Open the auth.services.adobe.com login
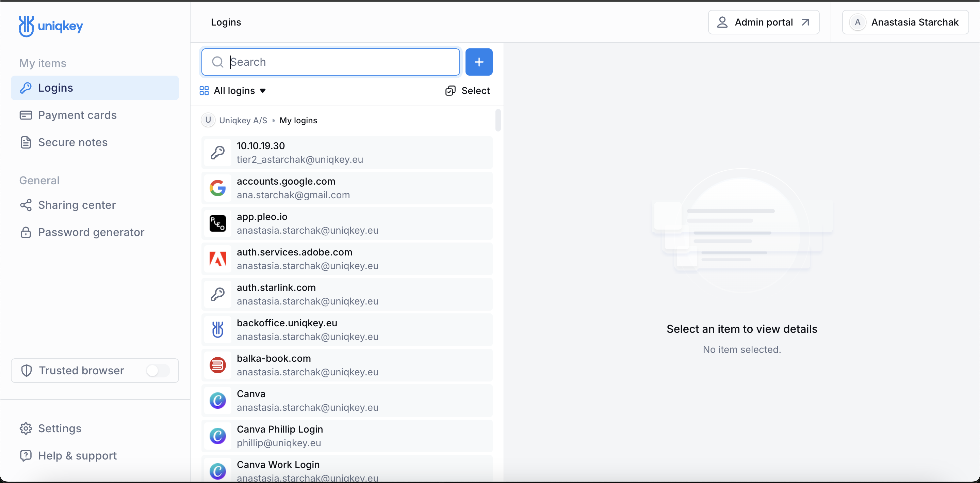This screenshot has width=980, height=483. click(x=347, y=259)
